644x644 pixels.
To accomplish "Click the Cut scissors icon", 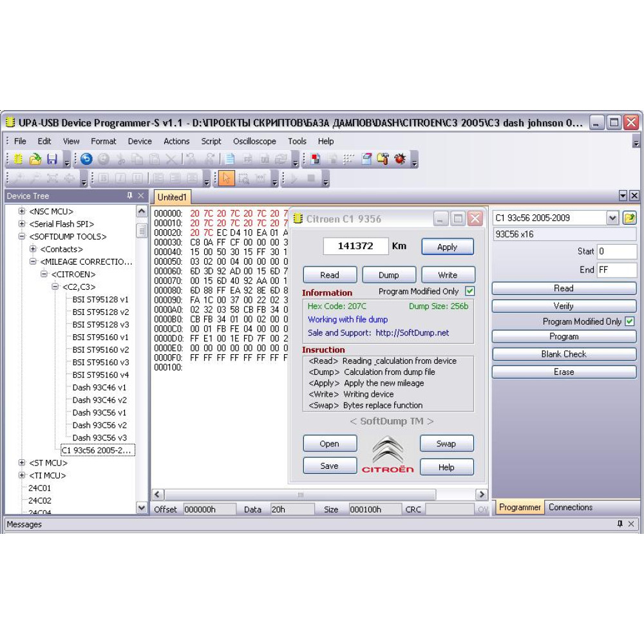I will coord(121,159).
